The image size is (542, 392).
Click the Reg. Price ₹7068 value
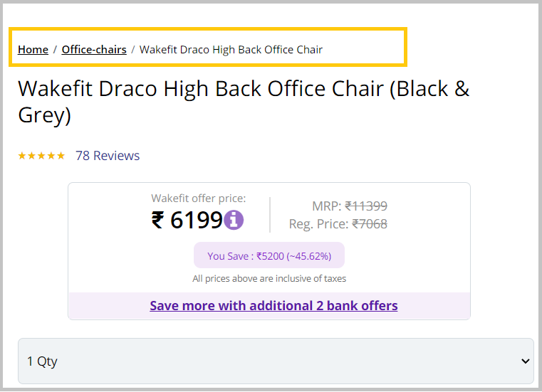tap(370, 224)
